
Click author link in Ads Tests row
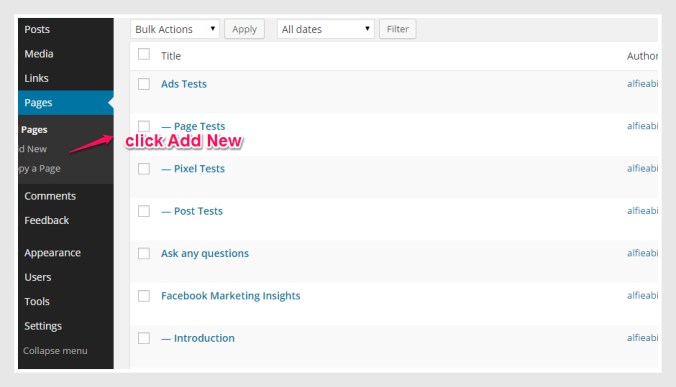(642, 84)
